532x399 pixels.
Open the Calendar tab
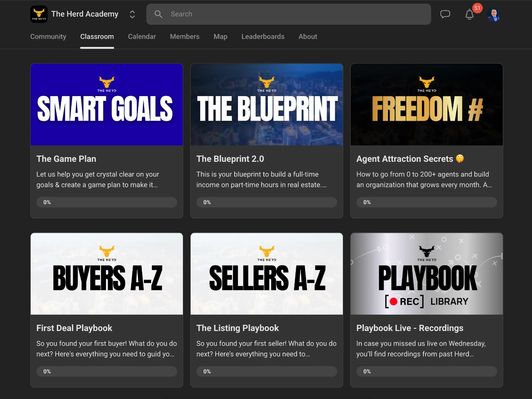tap(142, 37)
